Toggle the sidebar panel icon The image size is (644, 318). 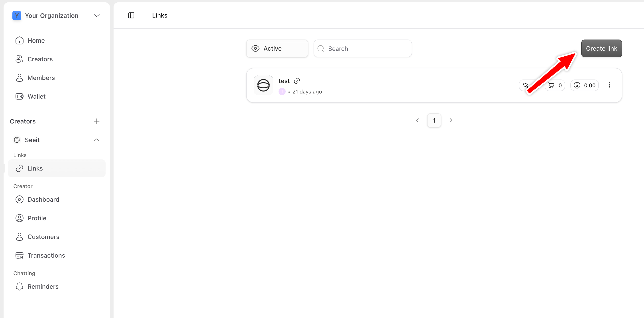131,16
